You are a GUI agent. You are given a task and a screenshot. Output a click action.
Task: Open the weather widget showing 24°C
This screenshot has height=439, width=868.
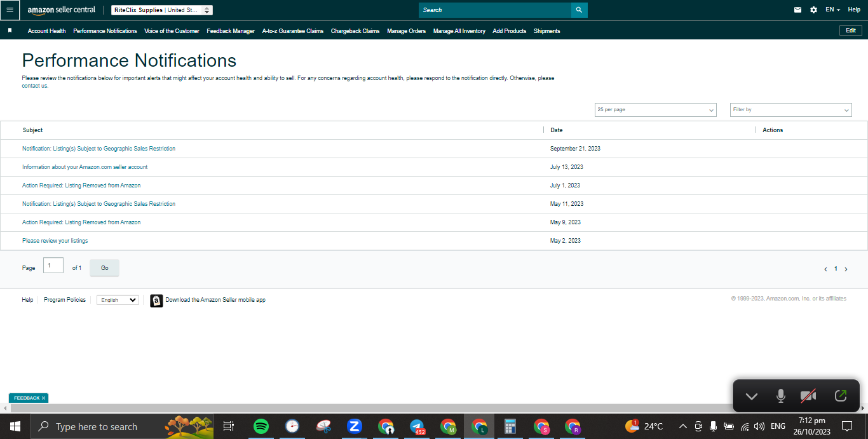[644, 426]
